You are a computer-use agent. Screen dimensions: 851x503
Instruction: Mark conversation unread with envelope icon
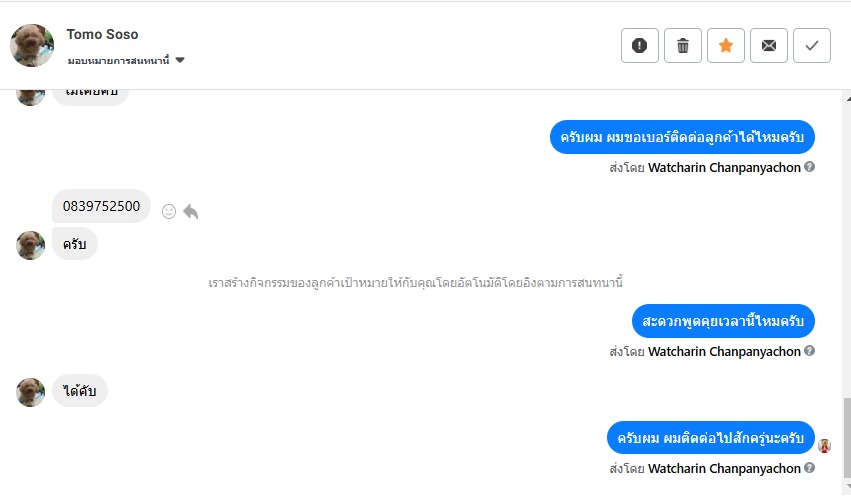point(769,45)
